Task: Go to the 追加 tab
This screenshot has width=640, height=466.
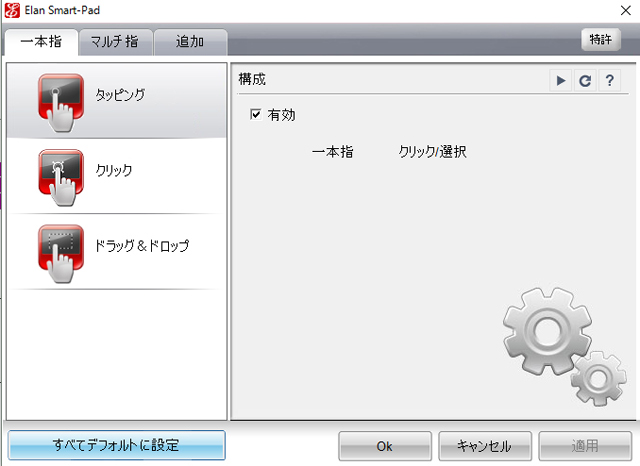Action: [x=190, y=42]
